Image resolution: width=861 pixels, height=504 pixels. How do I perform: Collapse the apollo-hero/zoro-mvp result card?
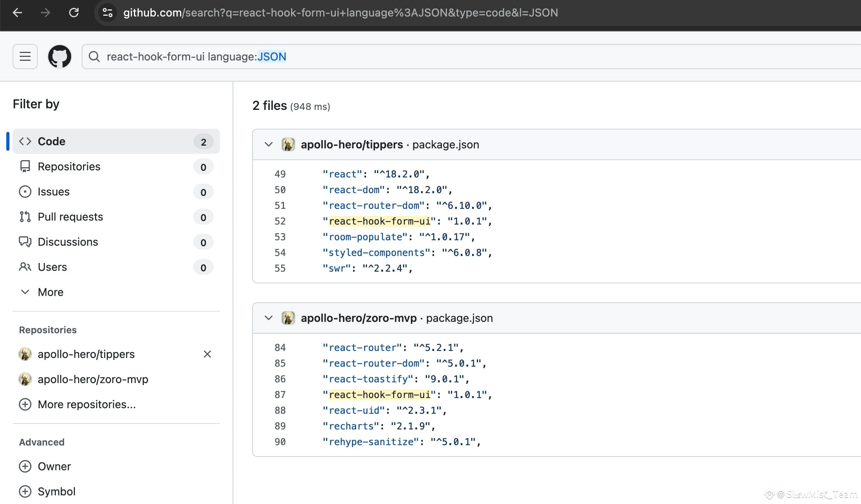[x=269, y=318]
